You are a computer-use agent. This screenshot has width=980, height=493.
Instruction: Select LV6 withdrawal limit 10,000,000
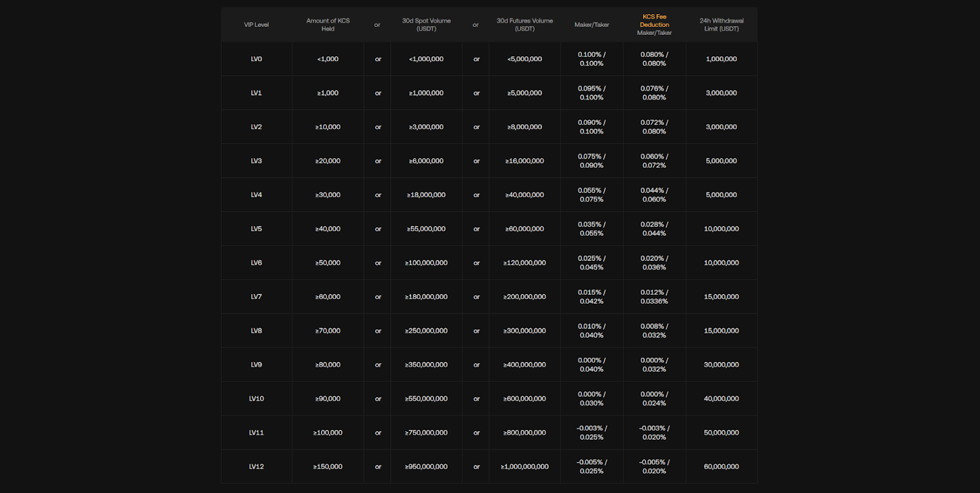[x=722, y=263]
